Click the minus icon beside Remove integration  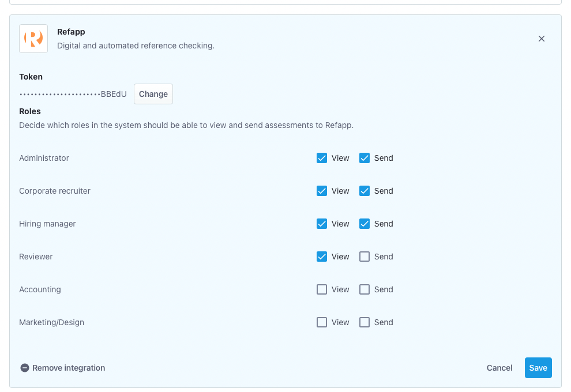pos(25,368)
